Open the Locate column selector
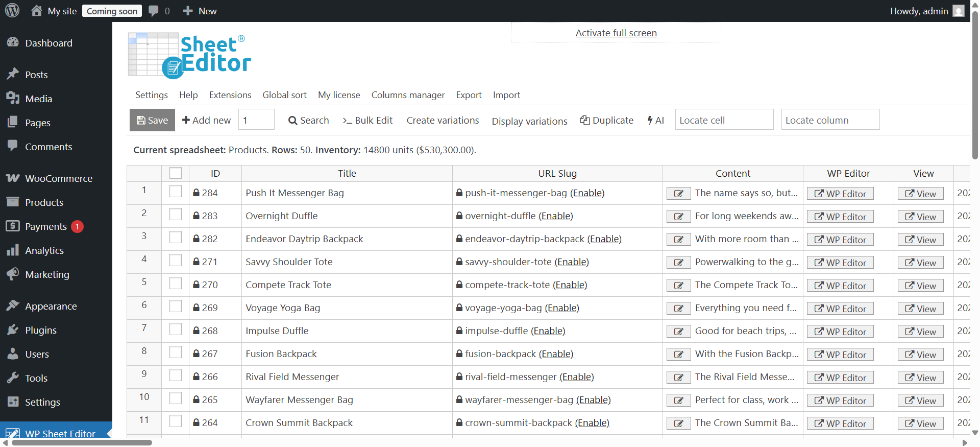Screen dimensions: 980x447 point(830,120)
